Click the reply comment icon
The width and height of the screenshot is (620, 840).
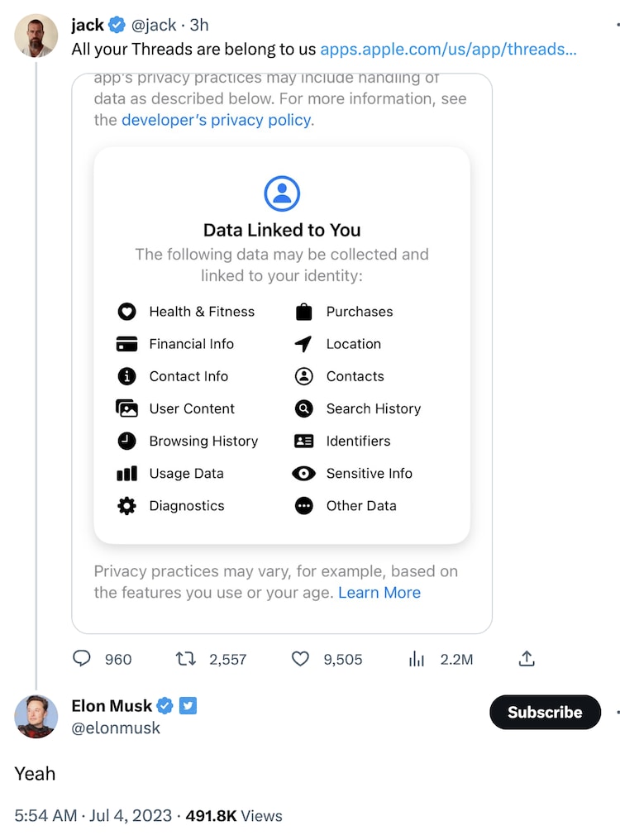[x=82, y=658]
